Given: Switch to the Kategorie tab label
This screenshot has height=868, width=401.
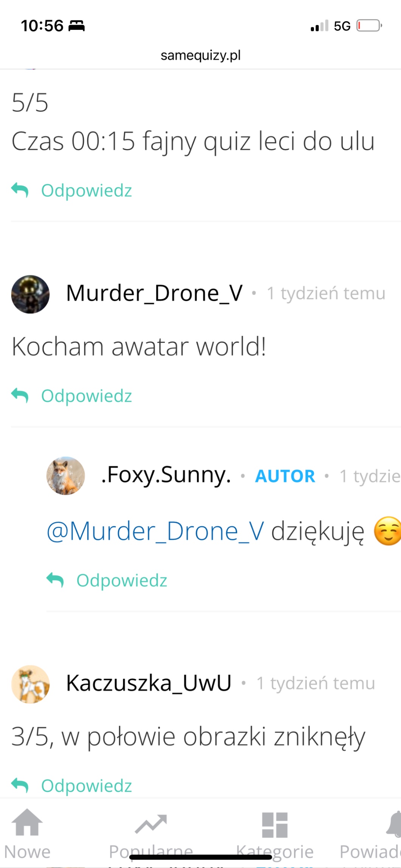Looking at the screenshot, I should click(275, 852).
